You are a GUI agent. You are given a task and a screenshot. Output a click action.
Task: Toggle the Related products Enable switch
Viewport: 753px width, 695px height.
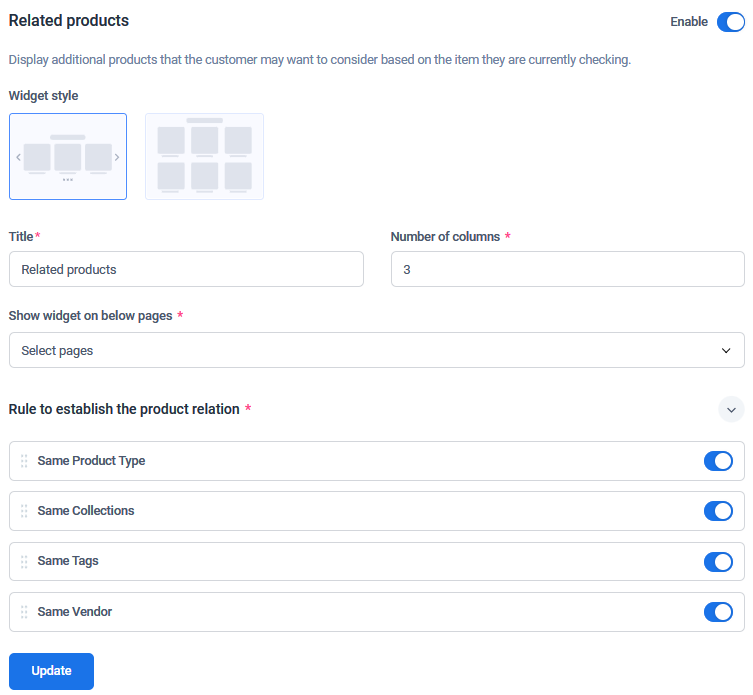pyautogui.click(x=730, y=22)
